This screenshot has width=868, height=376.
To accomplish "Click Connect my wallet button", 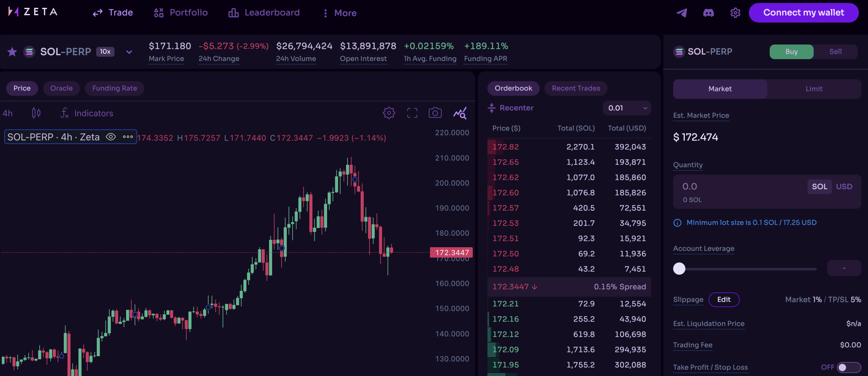I will (803, 13).
